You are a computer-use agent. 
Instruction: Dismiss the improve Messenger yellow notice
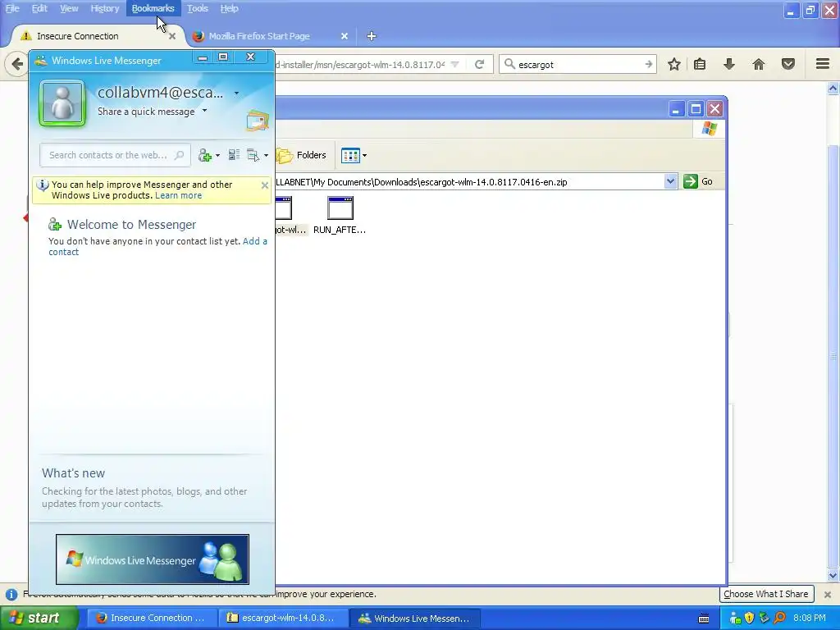[x=265, y=185]
